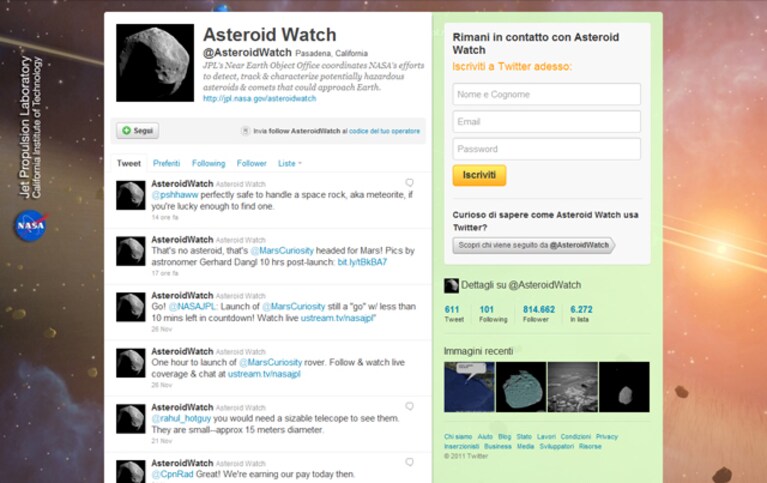Image resolution: width=767 pixels, height=483 pixels.
Task: Open the small asteroid on black recent image
Action: click(x=624, y=387)
